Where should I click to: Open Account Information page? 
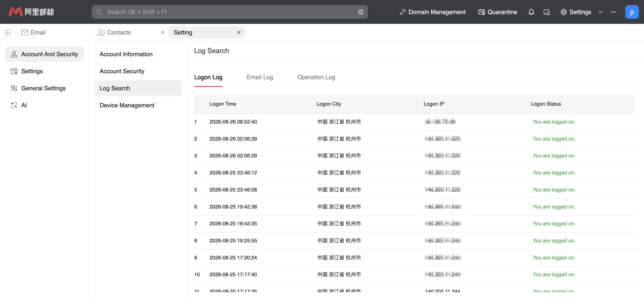click(x=138, y=54)
